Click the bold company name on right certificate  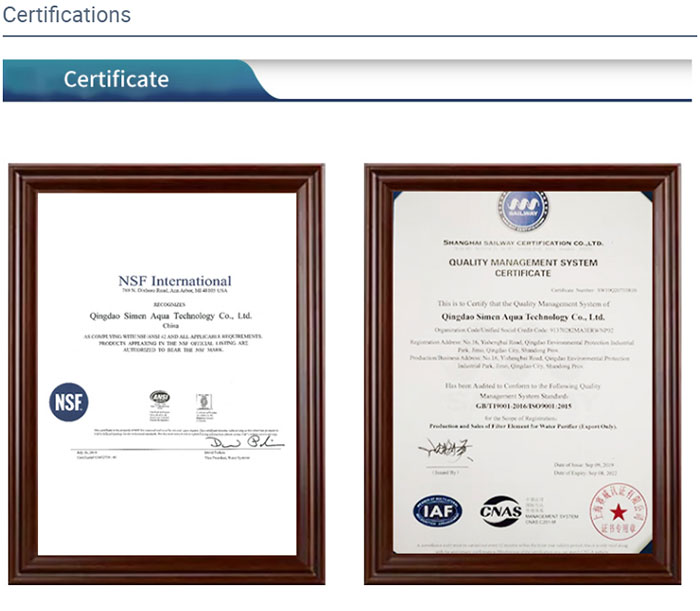point(523,317)
